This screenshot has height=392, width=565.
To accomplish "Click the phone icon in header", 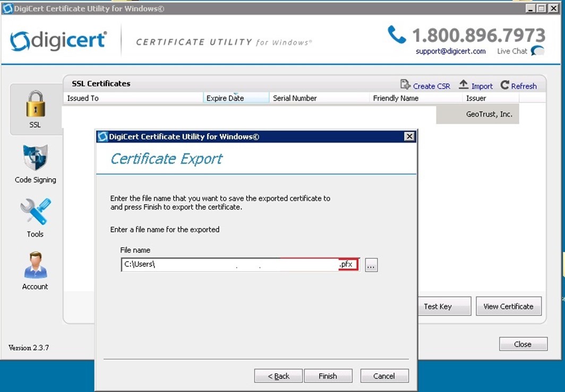I will (397, 34).
